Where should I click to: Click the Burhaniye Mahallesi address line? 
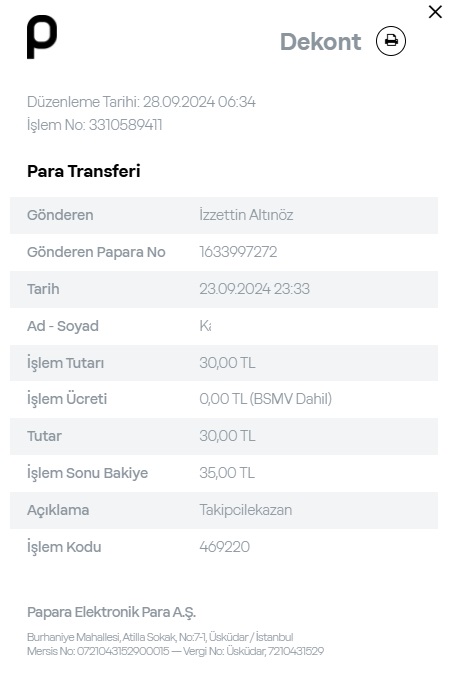pyautogui.click(x=160, y=637)
